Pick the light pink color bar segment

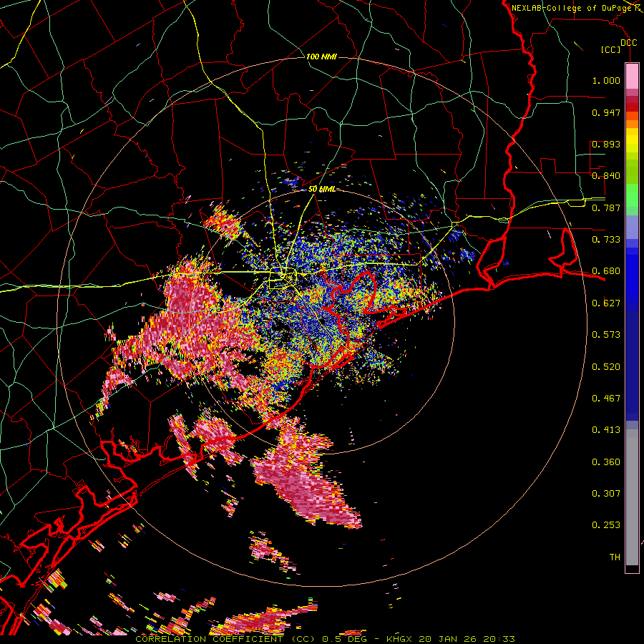coord(632,77)
